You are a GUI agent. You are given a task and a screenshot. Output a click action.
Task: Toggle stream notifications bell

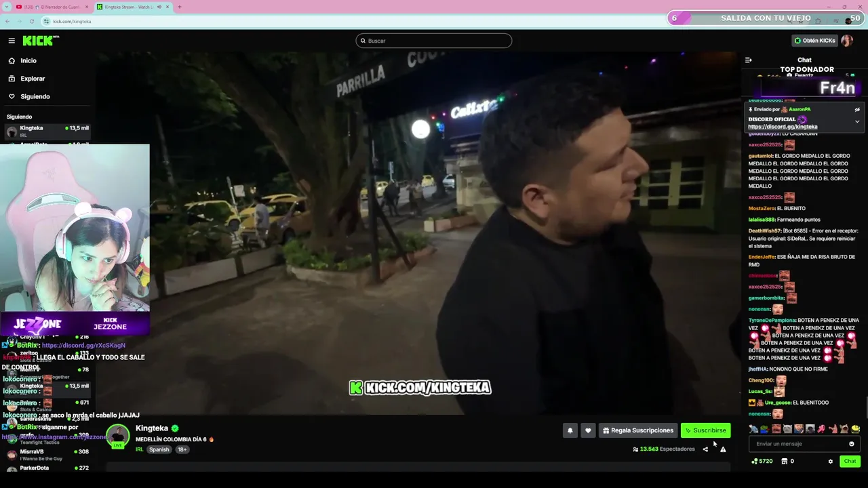pos(570,430)
